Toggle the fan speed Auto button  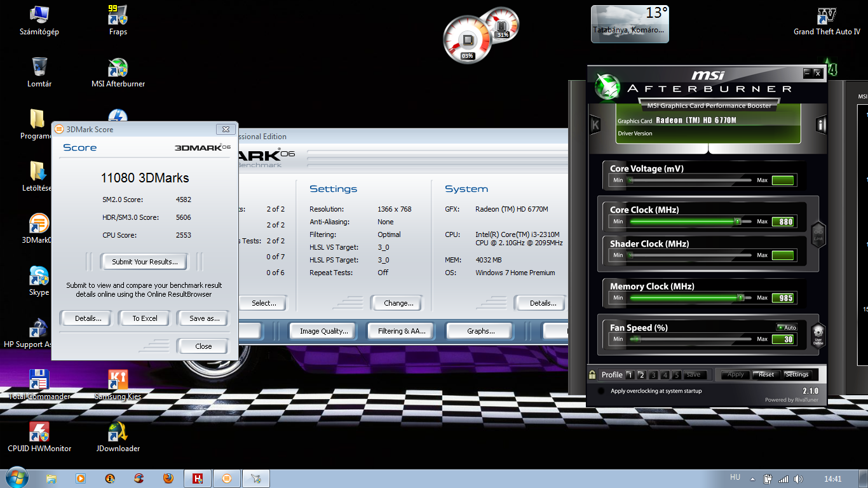click(787, 328)
